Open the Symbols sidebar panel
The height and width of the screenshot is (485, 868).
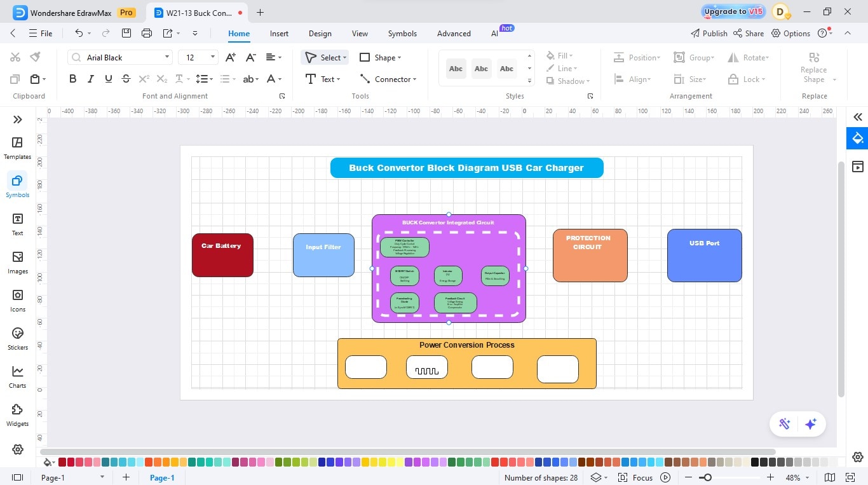pos(17,186)
